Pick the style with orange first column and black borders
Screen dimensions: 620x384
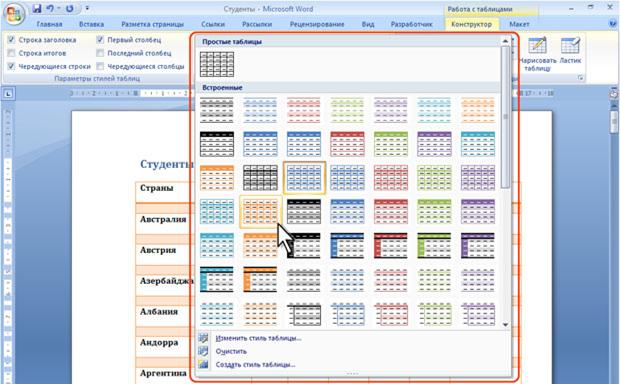[x=260, y=280]
